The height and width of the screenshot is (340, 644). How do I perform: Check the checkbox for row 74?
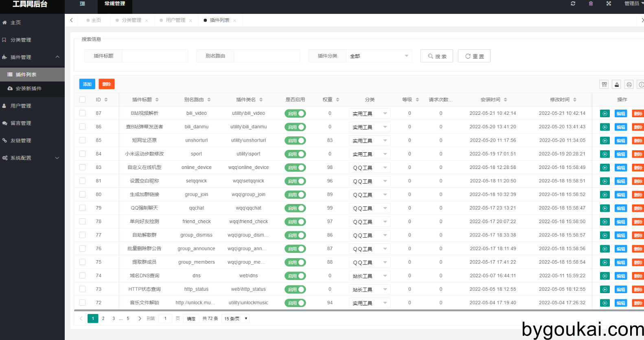coord(82,275)
